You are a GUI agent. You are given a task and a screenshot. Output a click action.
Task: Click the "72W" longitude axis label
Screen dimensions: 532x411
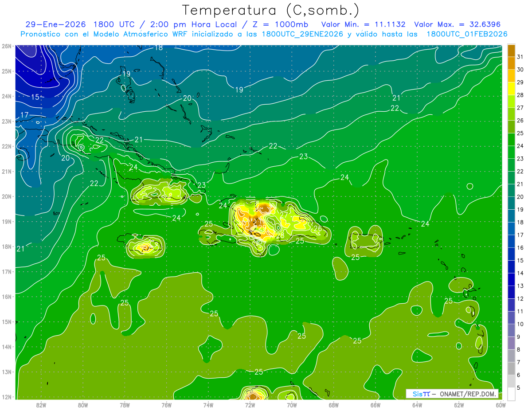[x=250, y=405]
